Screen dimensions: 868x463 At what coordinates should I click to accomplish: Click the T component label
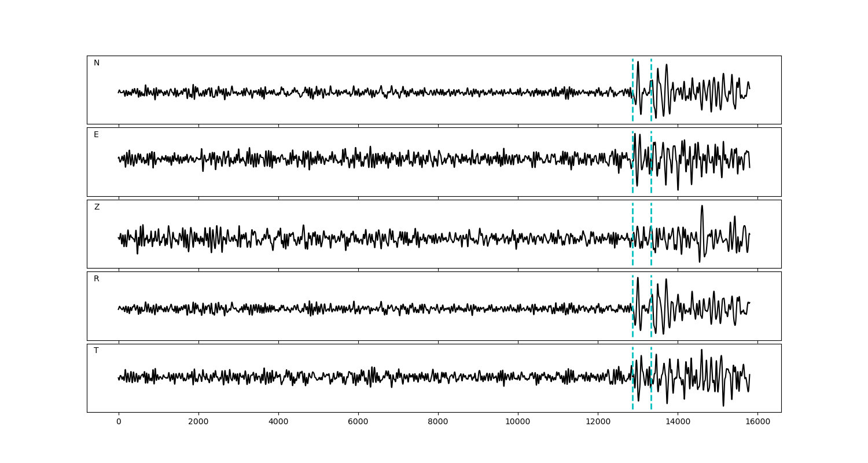point(96,351)
